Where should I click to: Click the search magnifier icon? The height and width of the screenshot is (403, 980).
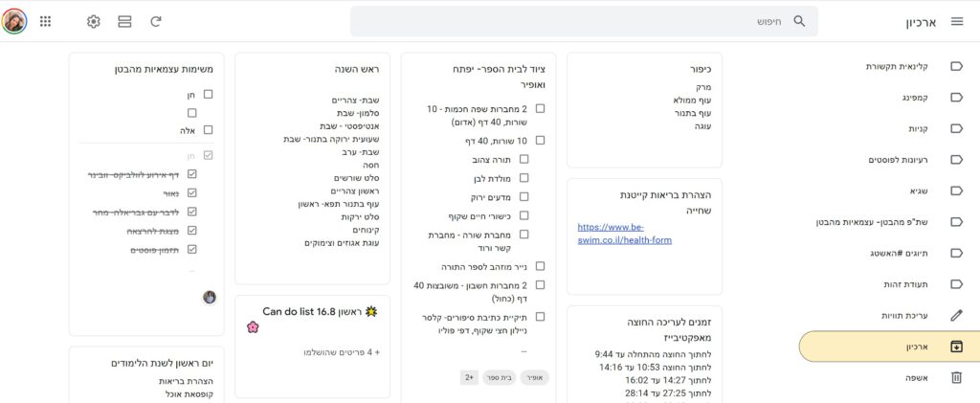click(x=799, y=21)
